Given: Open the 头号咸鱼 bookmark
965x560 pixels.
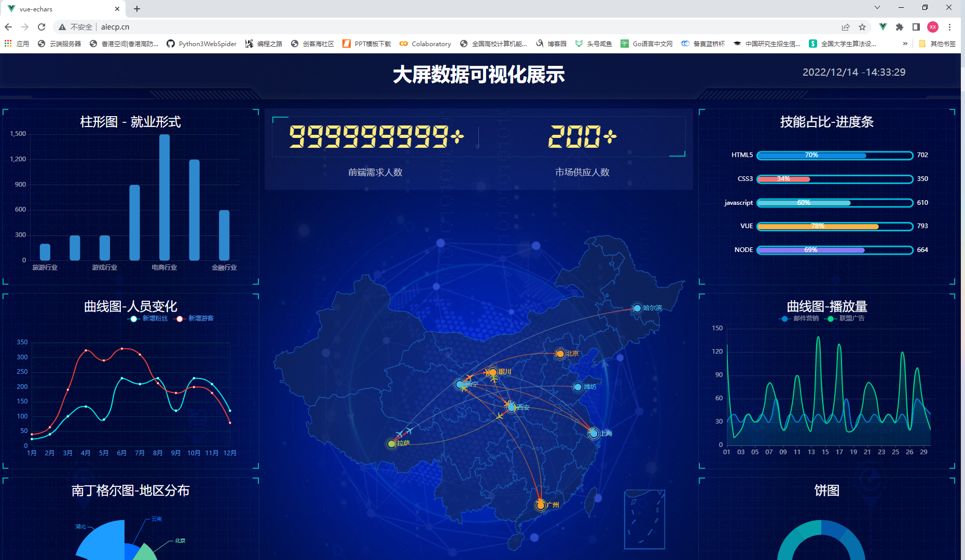Looking at the screenshot, I should click(594, 44).
